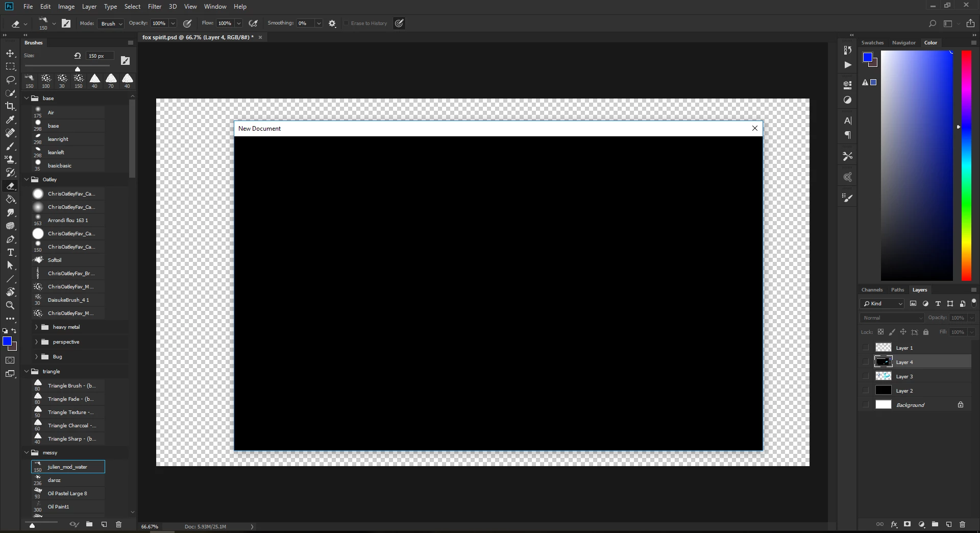Delete layer with the Layers trash icon
The height and width of the screenshot is (533, 980).
(962, 524)
